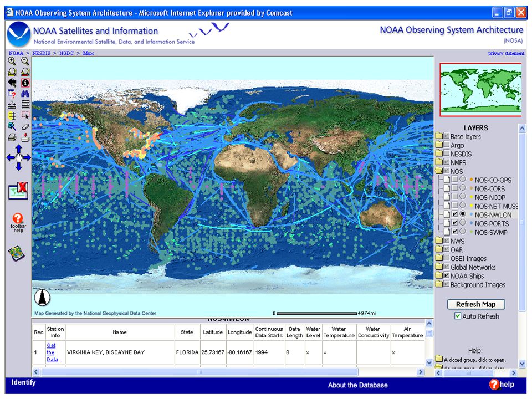
Task: Uncheck the NOS-PORTS layer checkbox
Action: tap(454, 223)
